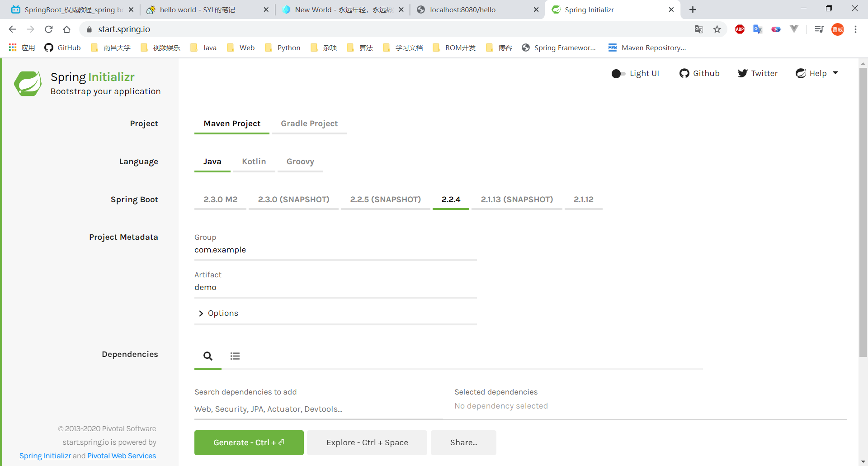The height and width of the screenshot is (466, 868).
Task: Open the 算法 bookmarks folder
Action: click(x=360, y=48)
